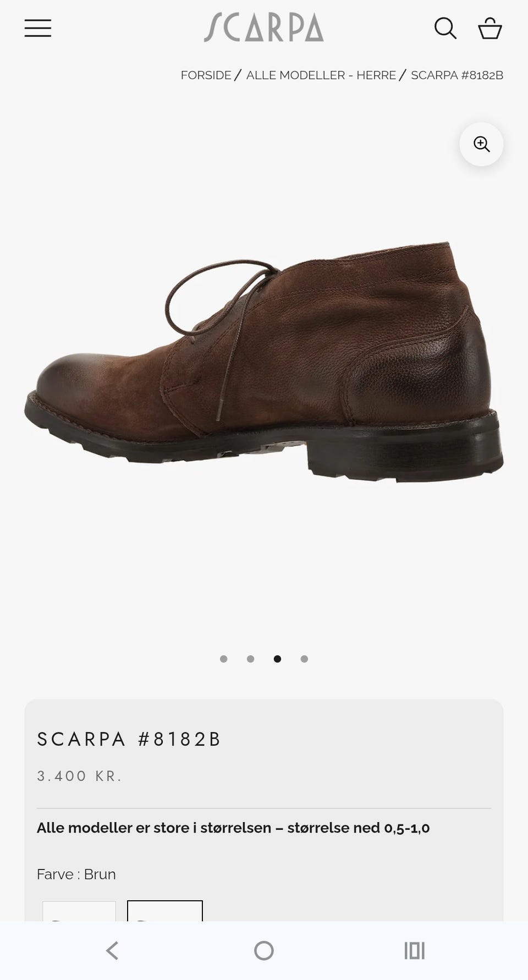The width and height of the screenshot is (528, 980).
Task: Select the first unselected color variant
Action: 79,911
